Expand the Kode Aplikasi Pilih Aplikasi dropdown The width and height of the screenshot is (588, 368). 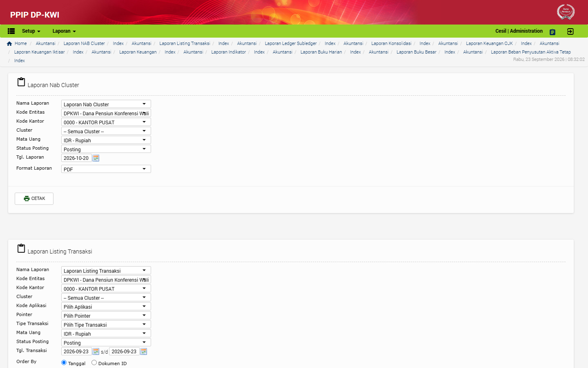tap(106, 307)
